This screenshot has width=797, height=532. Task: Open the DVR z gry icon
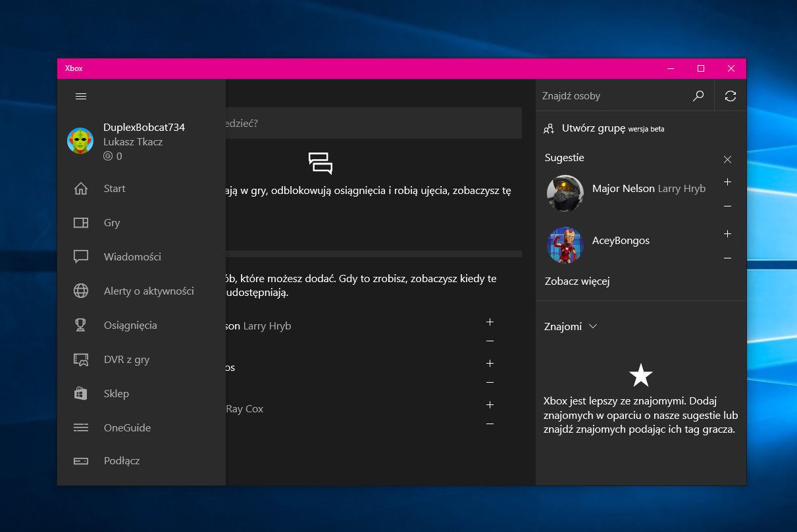pyautogui.click(x=81, y=360)
